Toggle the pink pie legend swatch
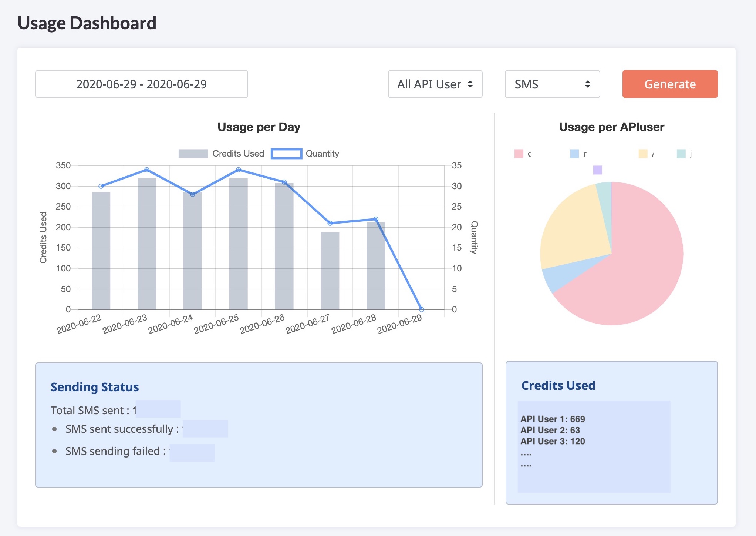 click(x=519, y=154)
